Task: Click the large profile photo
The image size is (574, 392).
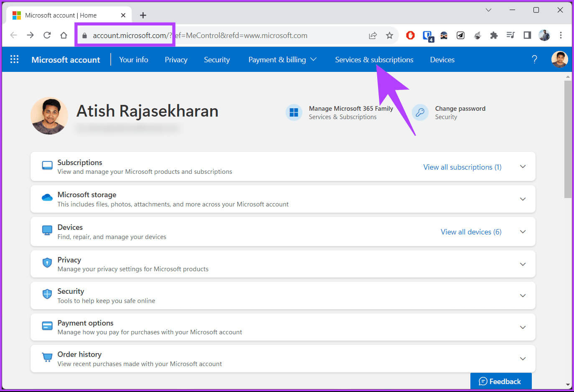Action: click(49, 116)
